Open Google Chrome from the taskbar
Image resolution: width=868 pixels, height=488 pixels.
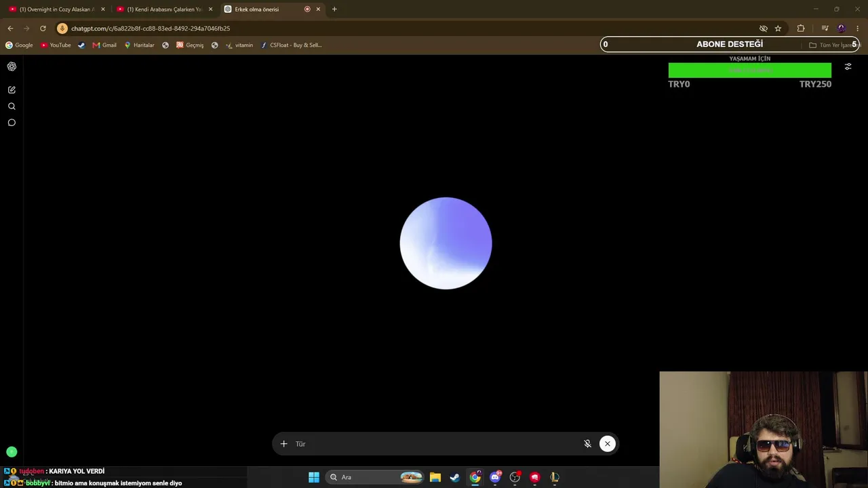point(475,477)
